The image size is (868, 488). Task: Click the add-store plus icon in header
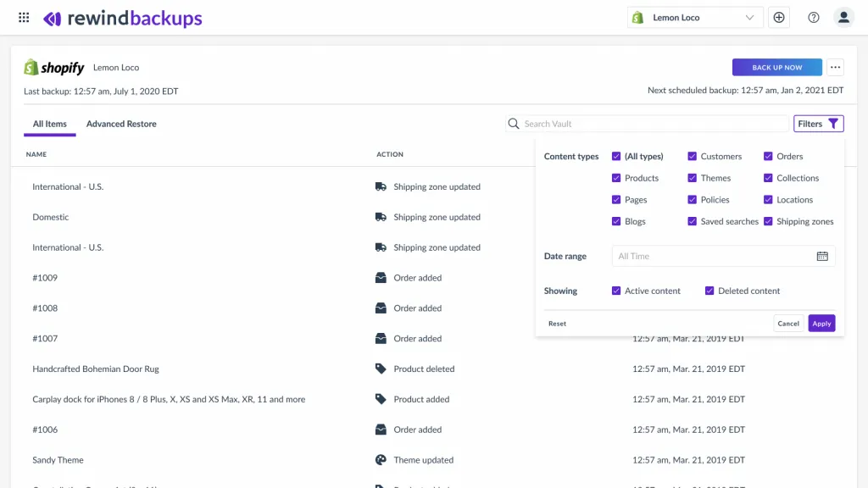tap(779, 17)
